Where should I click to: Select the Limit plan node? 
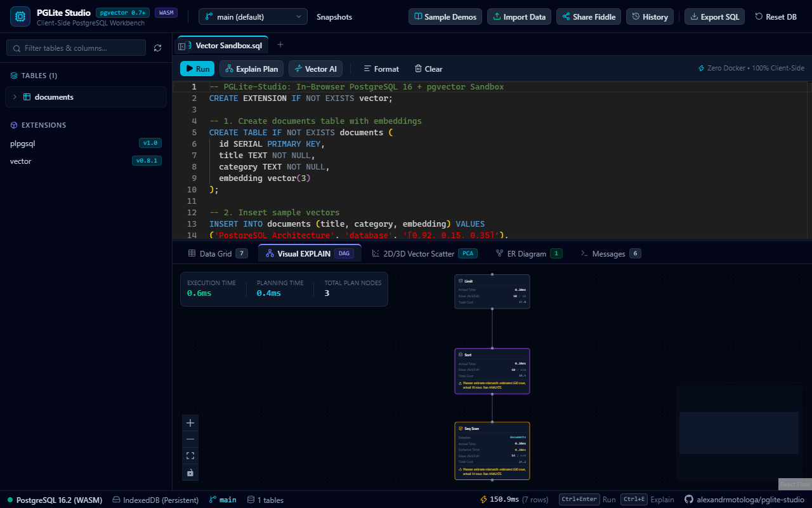(492, 291)
